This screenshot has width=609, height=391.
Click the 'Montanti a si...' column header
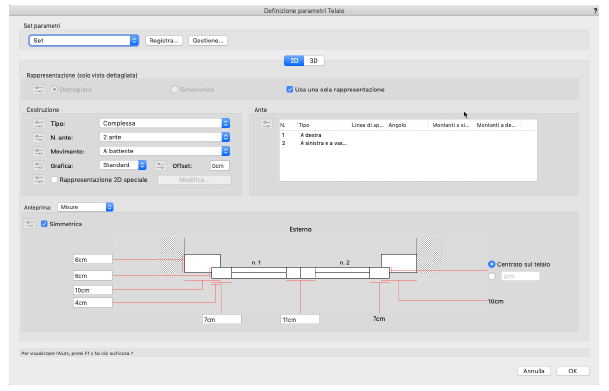(452, 125)
